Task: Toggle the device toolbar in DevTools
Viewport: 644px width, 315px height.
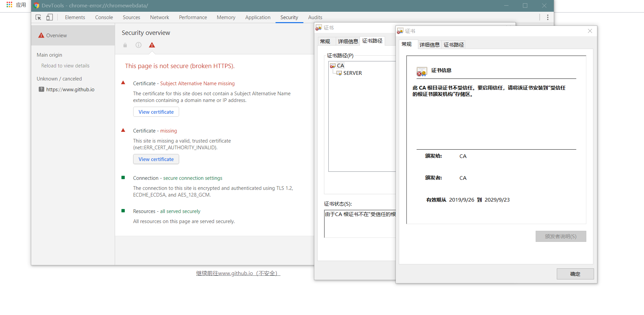Action: pyautogui.click(x=50, y=17)
